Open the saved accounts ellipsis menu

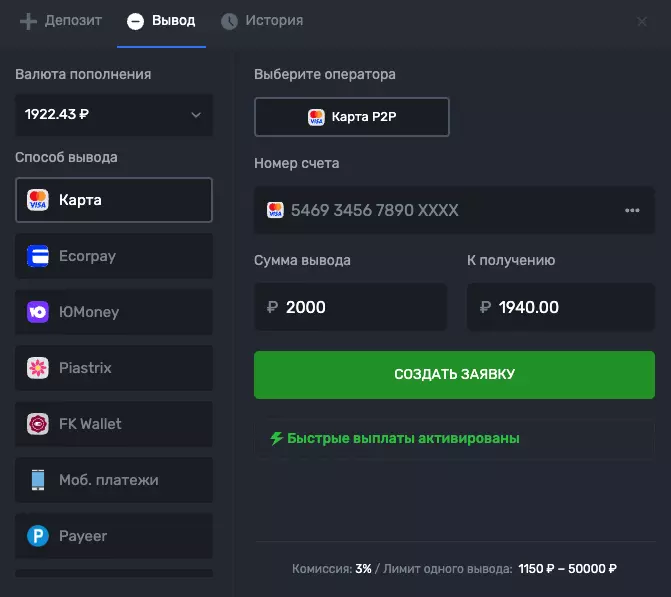632,211
